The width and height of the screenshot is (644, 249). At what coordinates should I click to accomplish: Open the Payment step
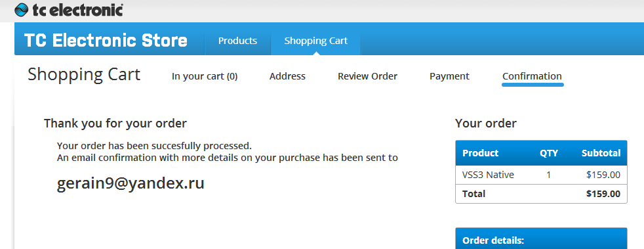449,77
